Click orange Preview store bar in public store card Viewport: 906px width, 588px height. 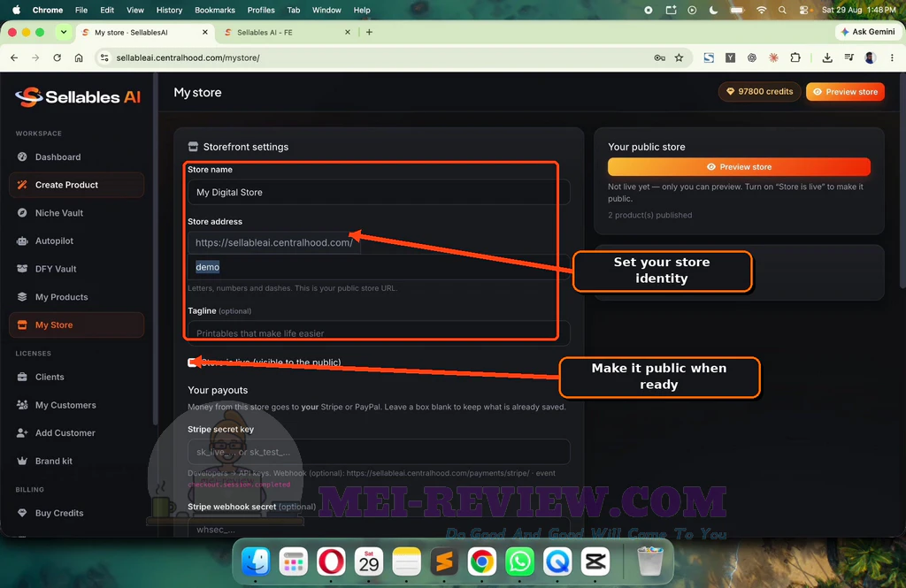[x=739, y=167]
